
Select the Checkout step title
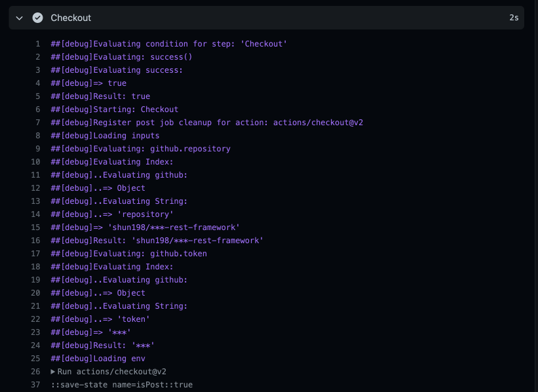click(x=72, y=18)
